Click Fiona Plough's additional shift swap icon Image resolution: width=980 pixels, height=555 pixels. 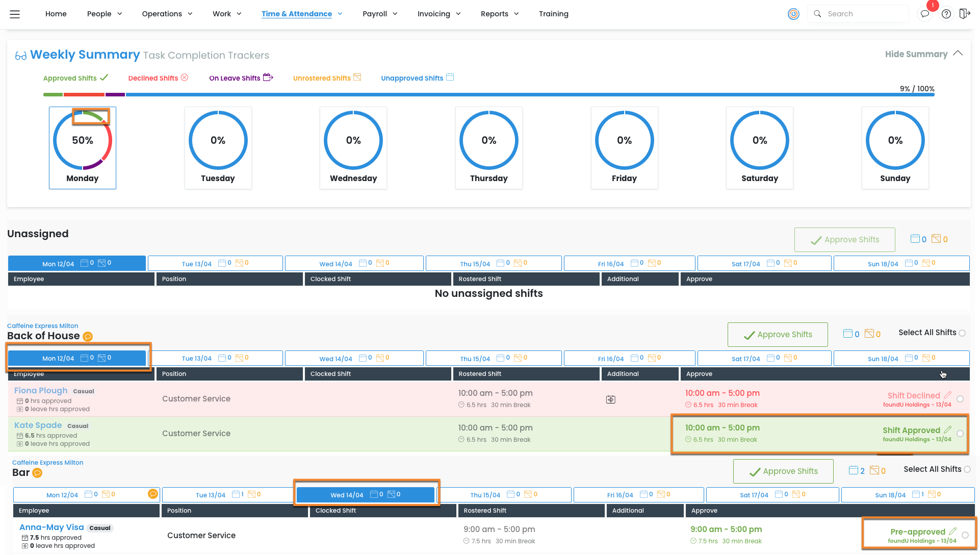point(610,399)
